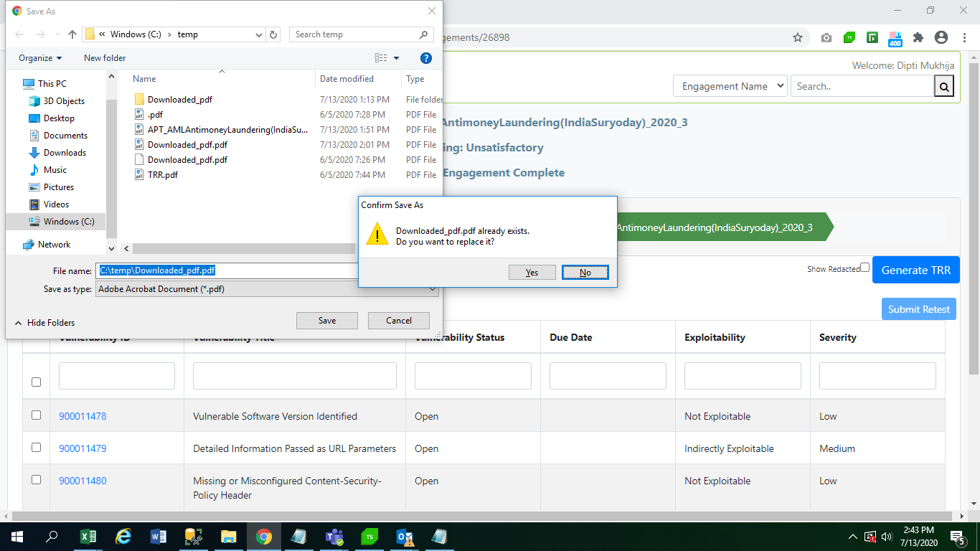Click the Help question mark icon

coord(425,58)
